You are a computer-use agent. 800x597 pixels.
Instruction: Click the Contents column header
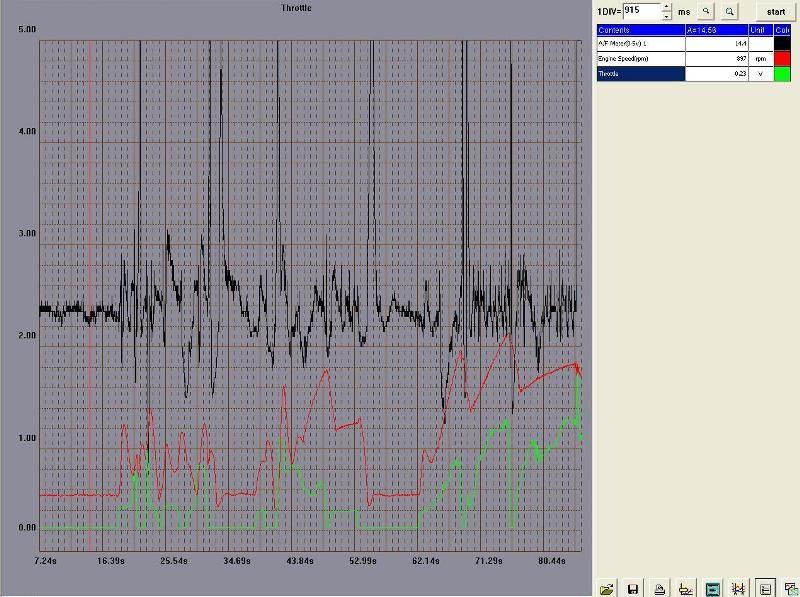click(640, 30)
